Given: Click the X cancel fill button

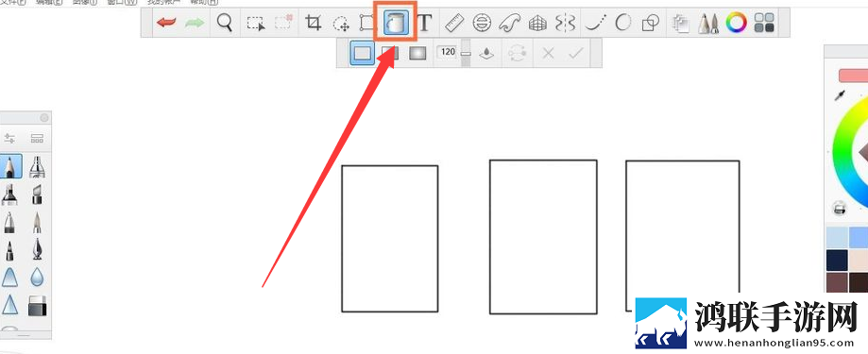Looking at the screenshot, I should click(x=548, y=53).
